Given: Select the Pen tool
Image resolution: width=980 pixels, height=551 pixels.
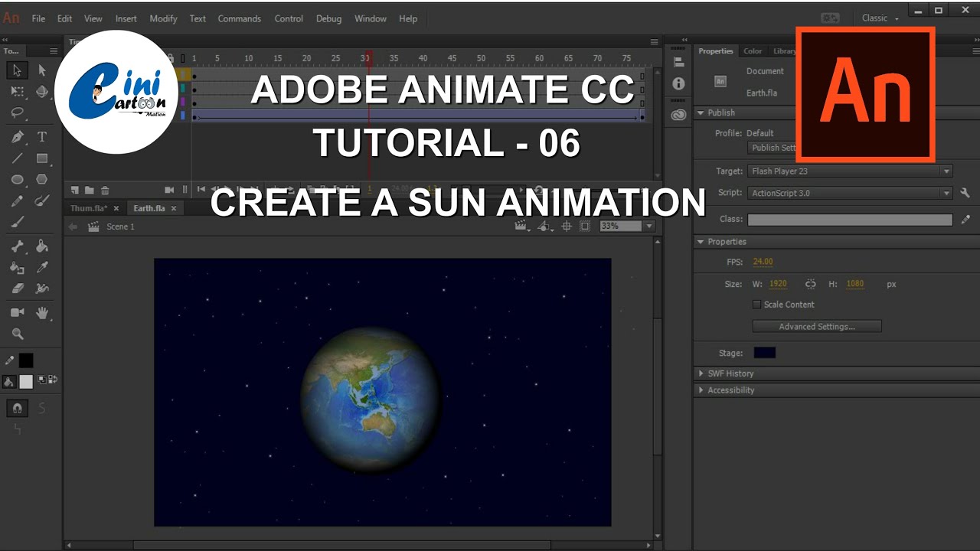Looking at the screenshot, I should 17,137.
